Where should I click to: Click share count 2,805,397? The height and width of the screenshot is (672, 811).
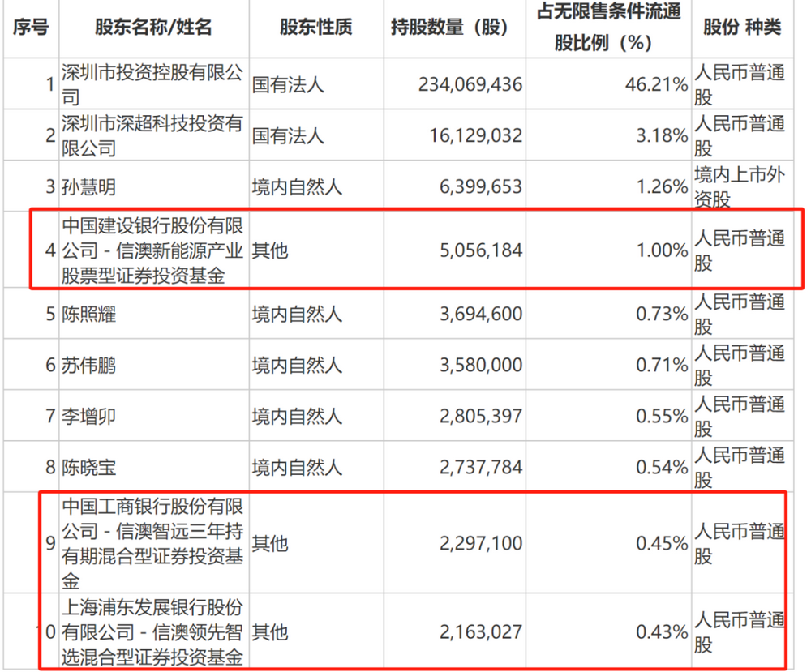click(481, 416)
